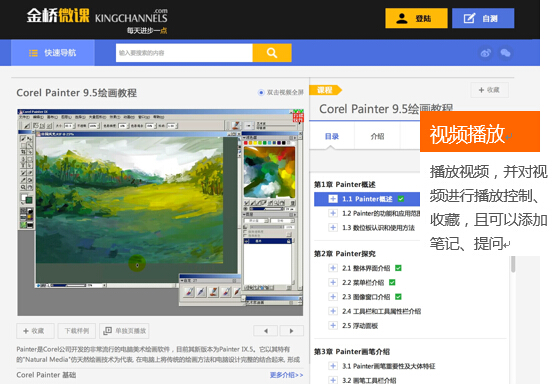
Task: Click the search content input field
Action: [184, 53]
